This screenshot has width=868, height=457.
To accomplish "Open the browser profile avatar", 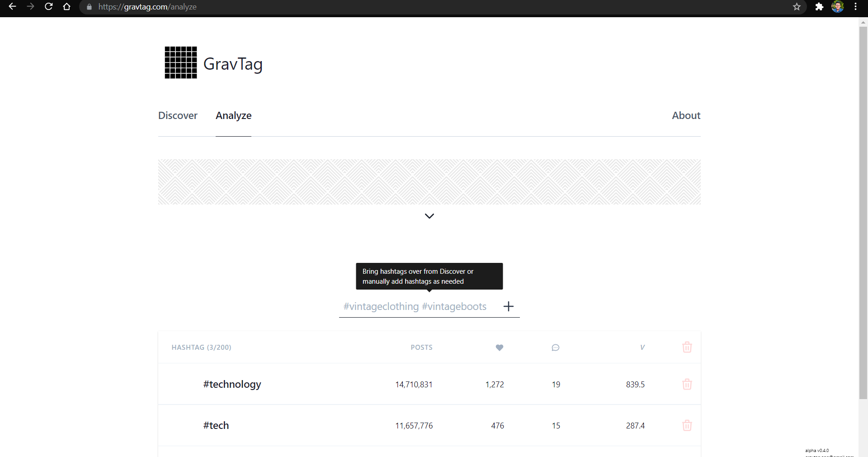I will click(838, 7).
